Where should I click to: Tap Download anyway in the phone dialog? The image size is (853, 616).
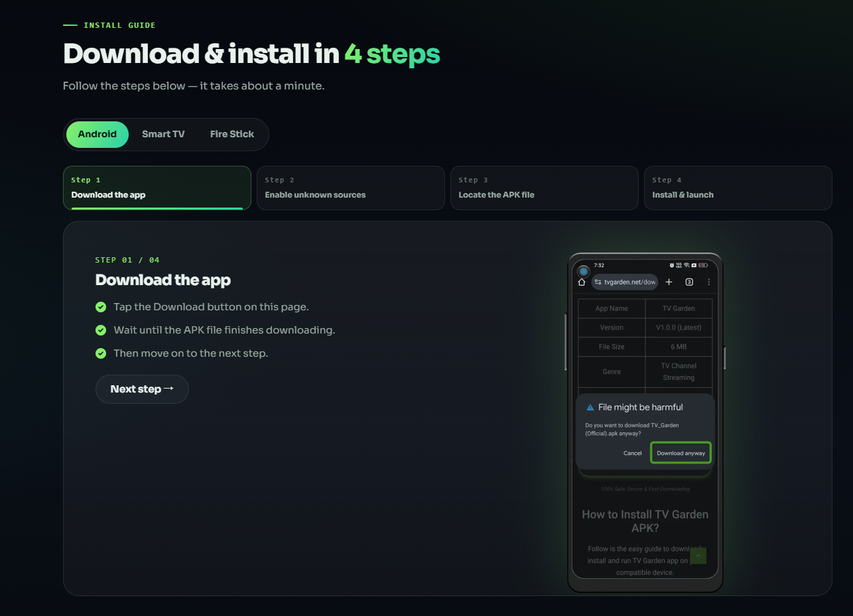[681, 454]
